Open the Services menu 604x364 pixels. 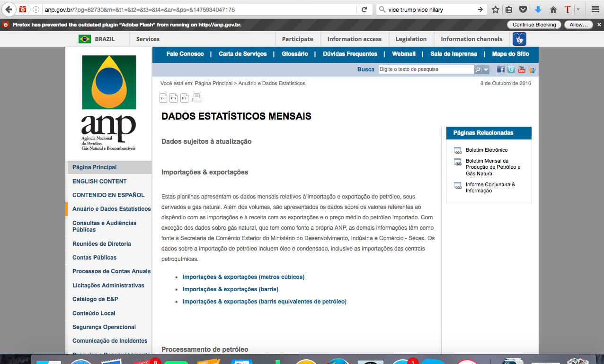[148, 39]
